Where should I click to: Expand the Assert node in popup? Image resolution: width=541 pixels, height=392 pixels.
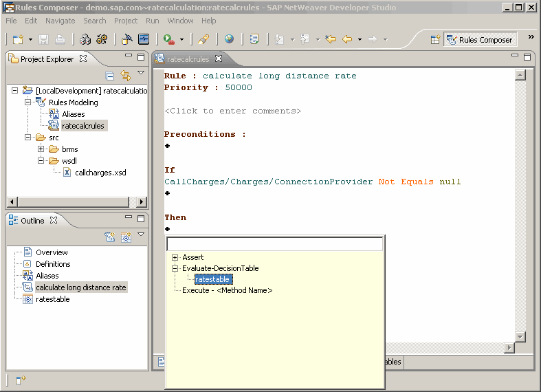point(175,257)
